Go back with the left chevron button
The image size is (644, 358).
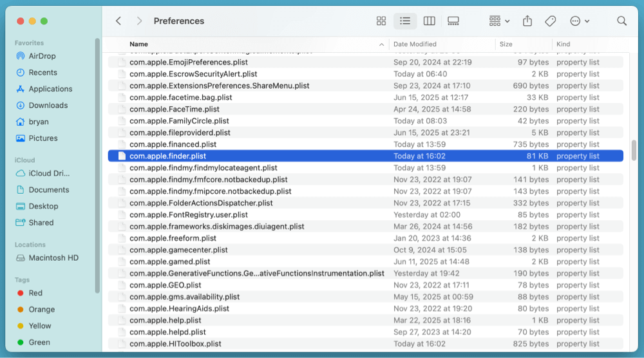[x=118, y=21]
